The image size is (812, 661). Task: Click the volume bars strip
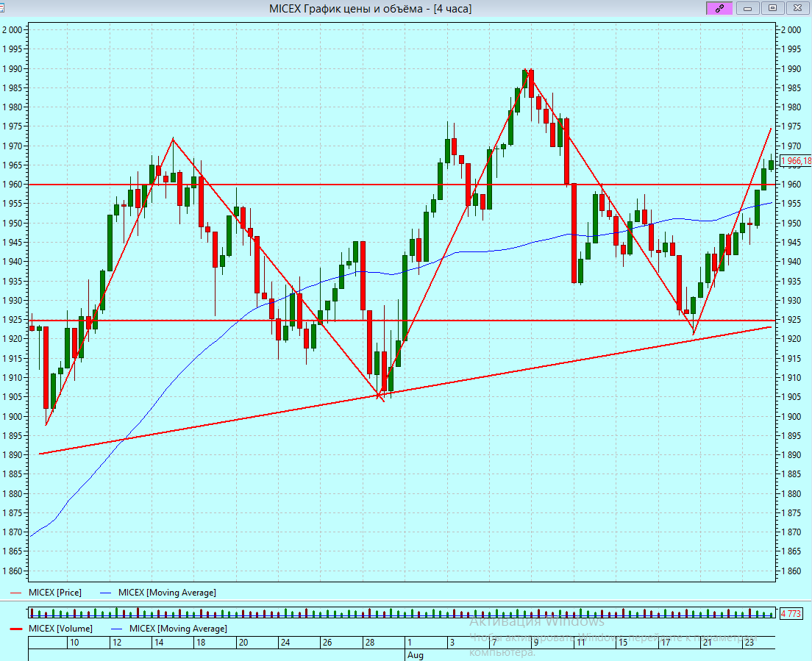(x=402, y=613)
